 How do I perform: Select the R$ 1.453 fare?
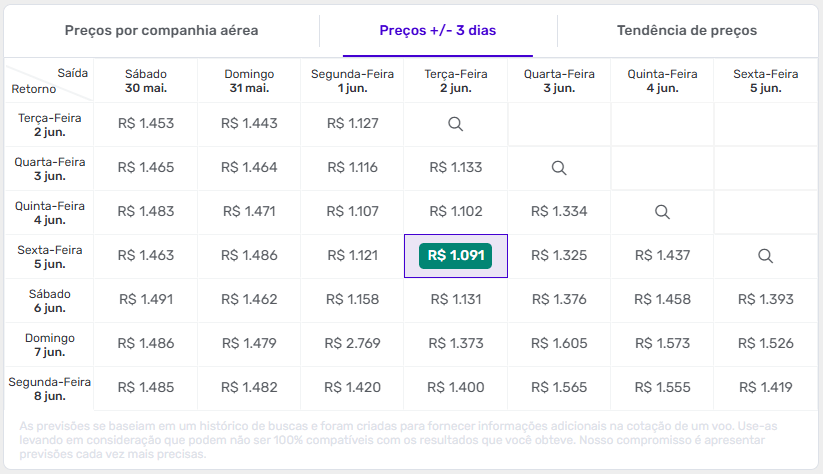tap(146, 124)
